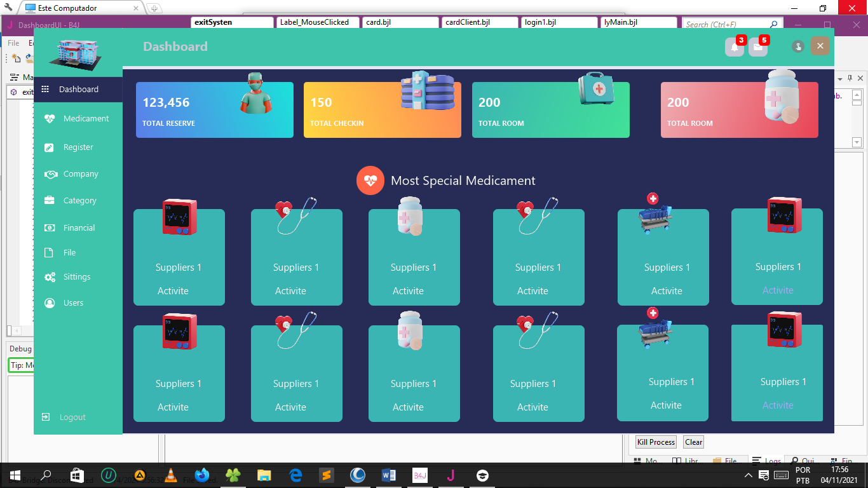The image size is (868, 488).
Task: Open the notifications bell with badge 3
Action: coord(735,47)
